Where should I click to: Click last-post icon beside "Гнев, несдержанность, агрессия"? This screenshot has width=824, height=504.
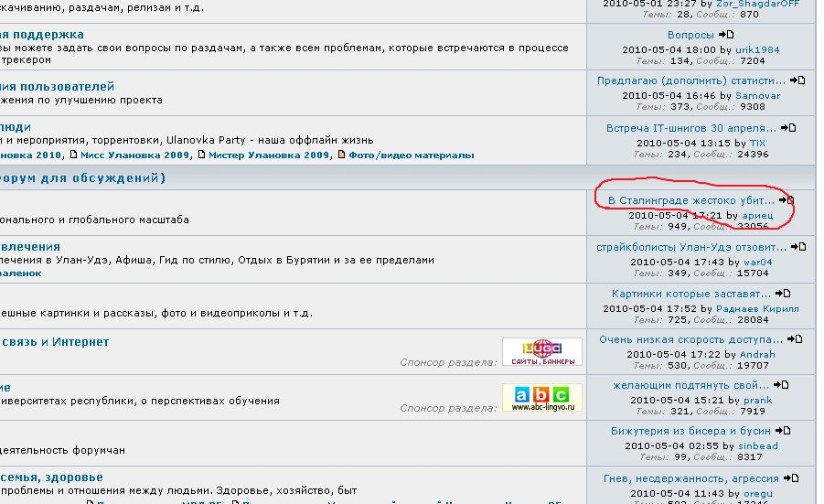pos(792,478)
